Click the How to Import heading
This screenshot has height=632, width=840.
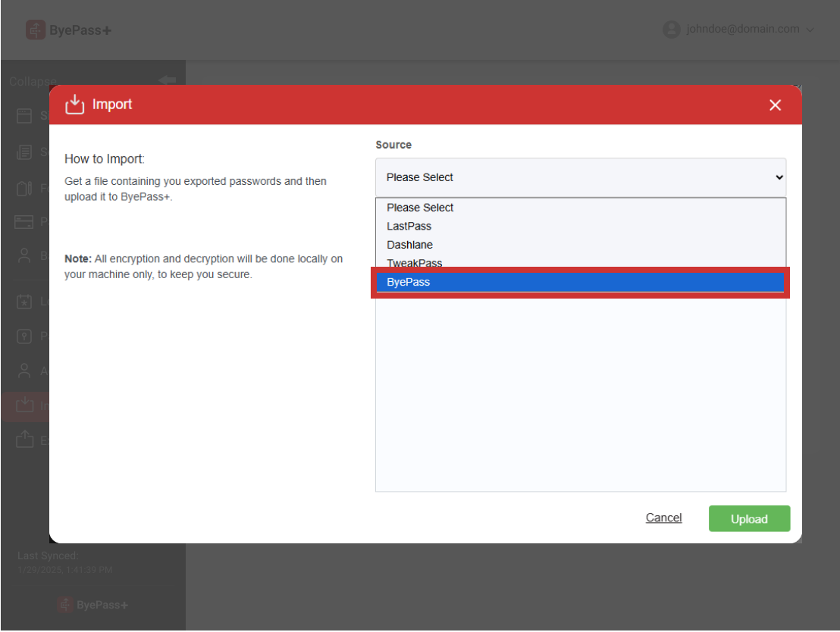105,159
